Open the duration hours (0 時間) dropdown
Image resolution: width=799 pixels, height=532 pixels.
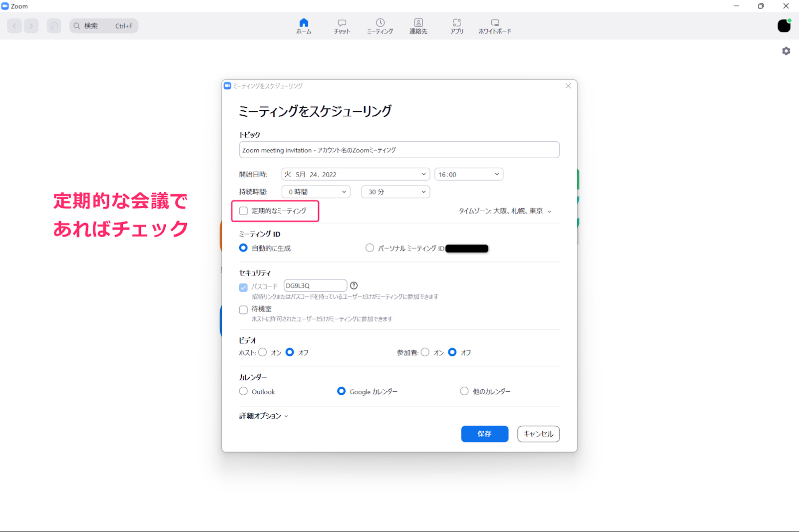point(316,192)
